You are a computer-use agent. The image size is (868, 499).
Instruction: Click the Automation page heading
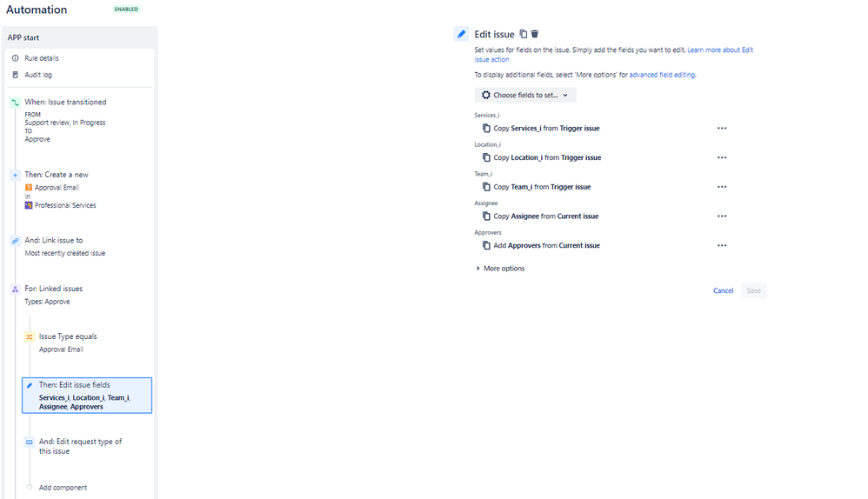pos(37,10)
